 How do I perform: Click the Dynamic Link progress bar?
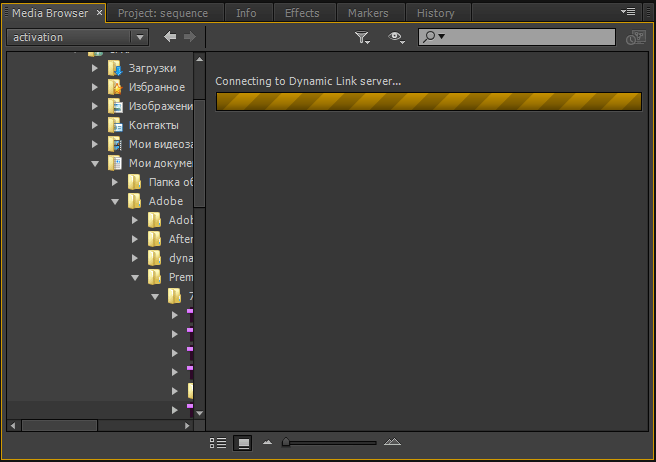(x=428, y=102)
